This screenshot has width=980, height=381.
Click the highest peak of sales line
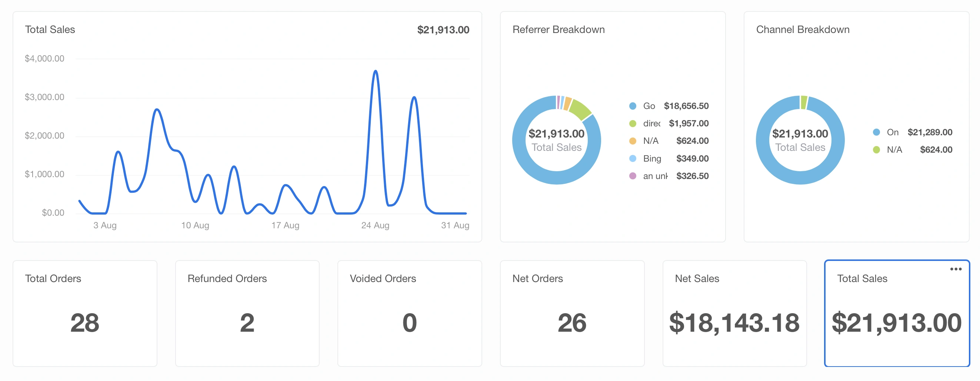coord(376,71)
